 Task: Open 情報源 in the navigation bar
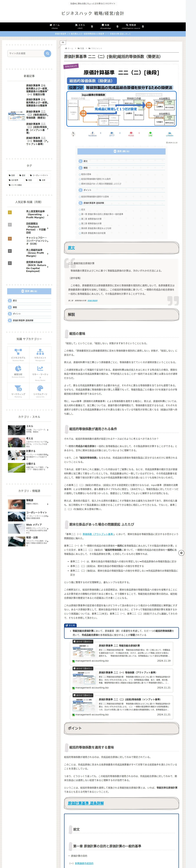[x=131, y=26]
